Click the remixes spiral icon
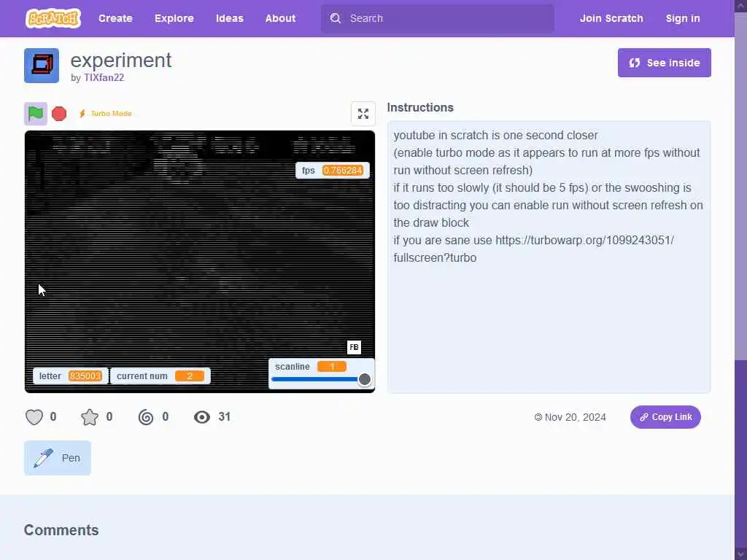The height and width of the screenshot is (560, 747). click(146, 417)
